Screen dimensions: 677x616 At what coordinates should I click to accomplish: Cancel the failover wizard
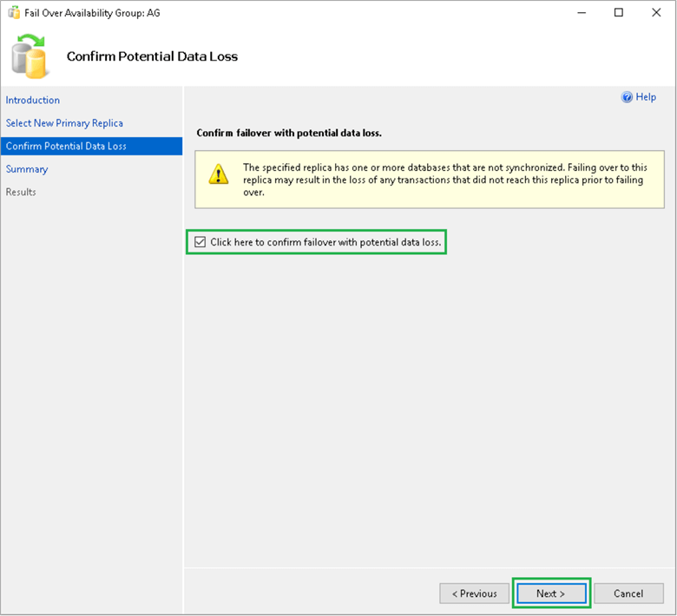pyautogui.click(x=628, y=593)
